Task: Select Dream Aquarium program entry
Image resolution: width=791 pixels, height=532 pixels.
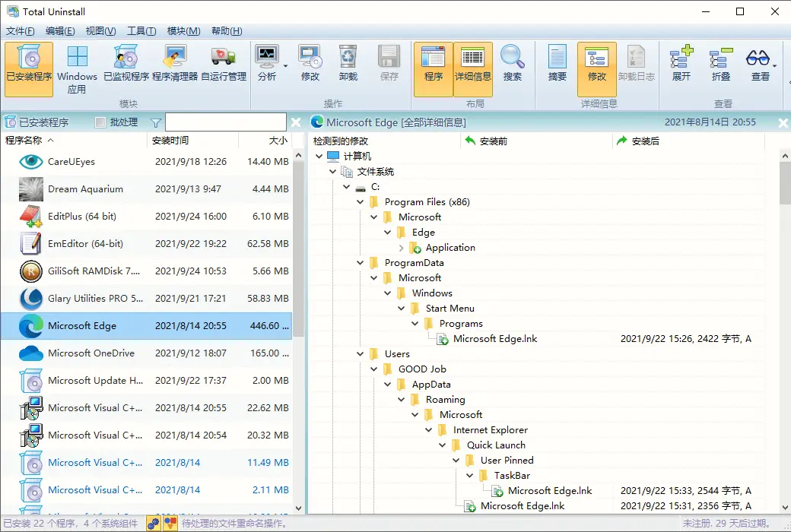Action: (x=146, y=189)
